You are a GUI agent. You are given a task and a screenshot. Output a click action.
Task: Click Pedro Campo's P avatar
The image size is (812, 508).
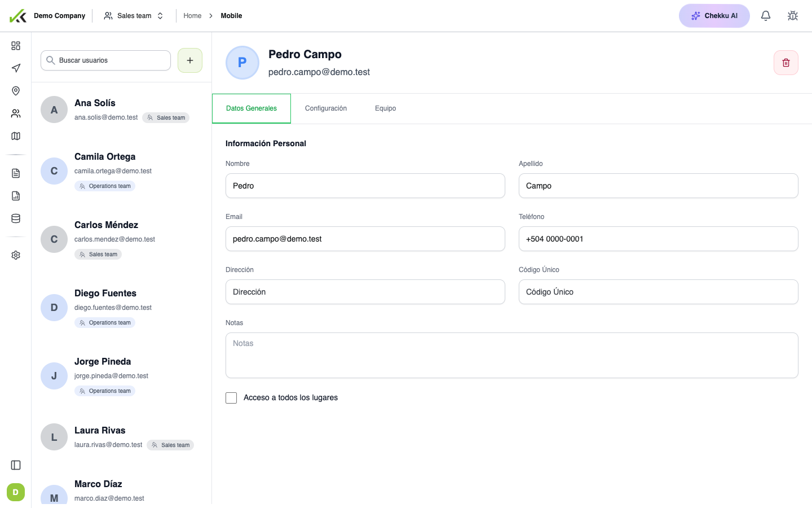(x=242, y=63)
